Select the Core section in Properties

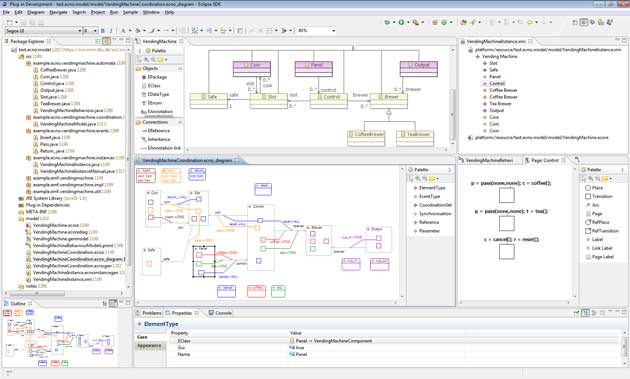tap(142, 337)
